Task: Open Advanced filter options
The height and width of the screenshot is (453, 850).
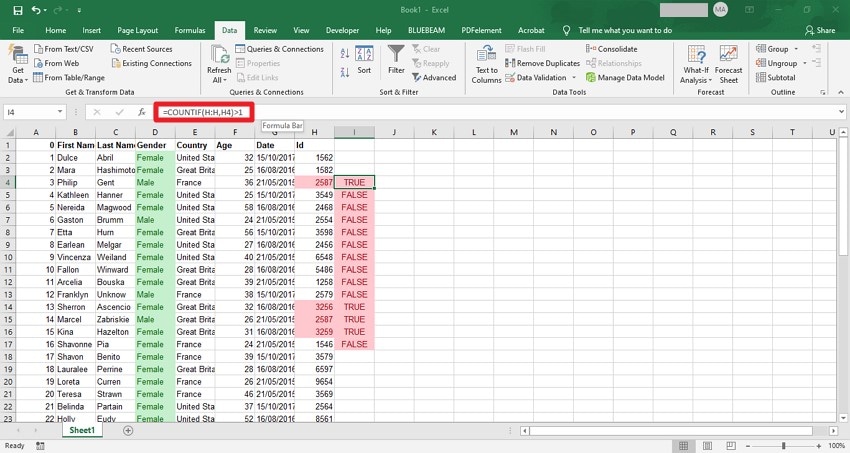Action: point(434,77)
